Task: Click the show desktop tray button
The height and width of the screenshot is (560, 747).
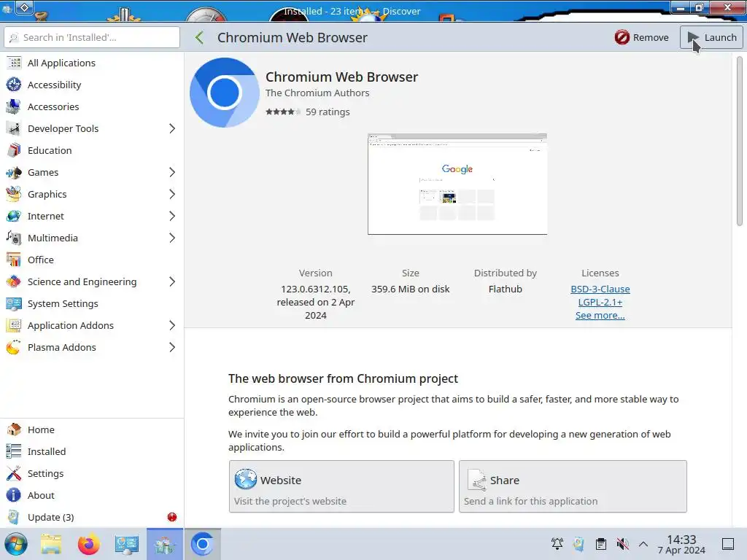Action: pyautogui.click(x=728, y=544)
